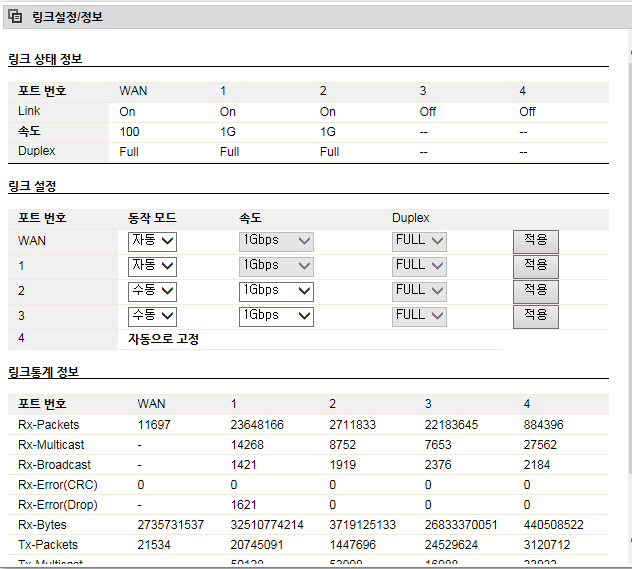Click the 자동으로 고정 text for port 4
This screenshot has height=569, width=632.
[163, 339]
